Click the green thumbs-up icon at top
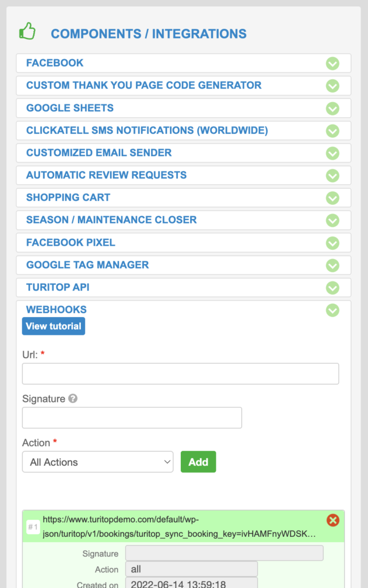The height and width of the screenshot is (588, 368). [x=27, y=32]
